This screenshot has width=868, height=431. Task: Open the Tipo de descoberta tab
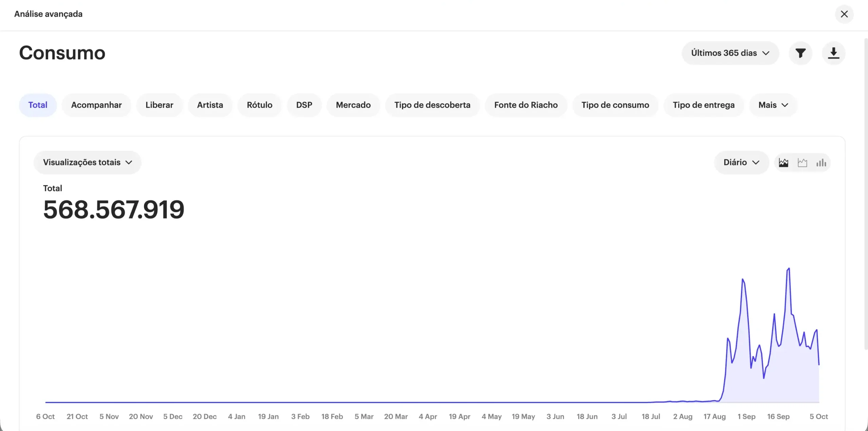[x=432, y=105]
